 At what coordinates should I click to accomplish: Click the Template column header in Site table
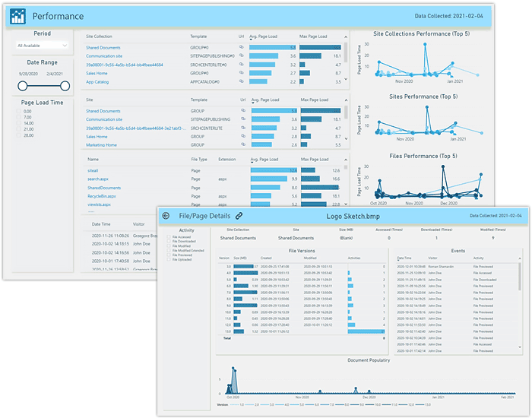point(199,100)
